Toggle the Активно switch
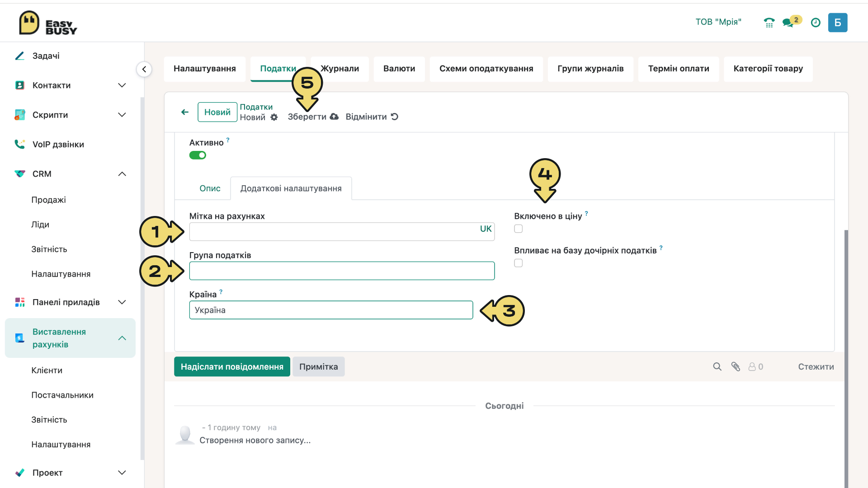Image resolution: width=868 pixels, height=488 pixels. (198, 155)
